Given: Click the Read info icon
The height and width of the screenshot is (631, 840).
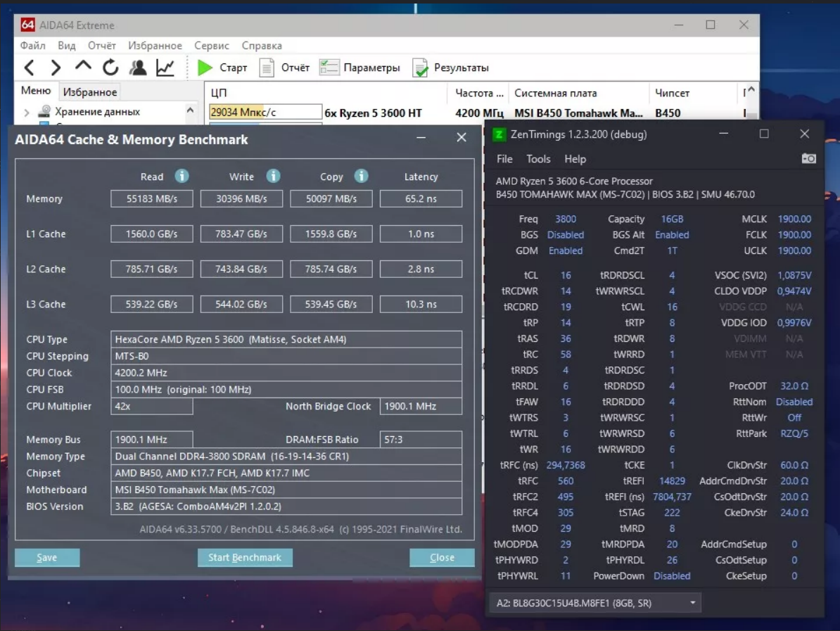Looking at the screenshot, I should point(182,176).
